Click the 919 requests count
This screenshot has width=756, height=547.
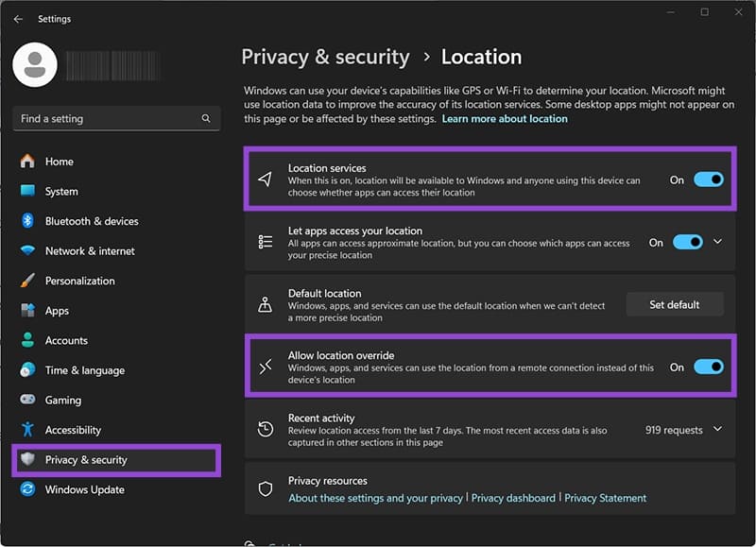(674, 430)
